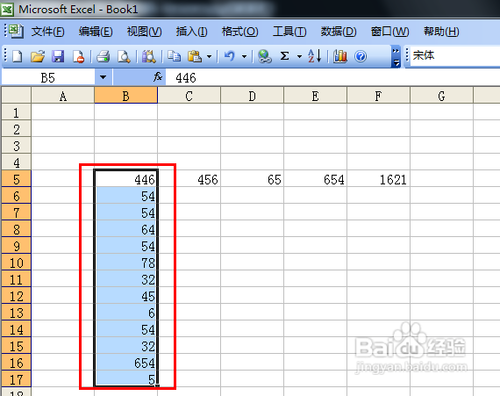The width and height of the screenshot is (500, 396).
Task: Click the Research binoculars icon
Action: coord(149,56)
